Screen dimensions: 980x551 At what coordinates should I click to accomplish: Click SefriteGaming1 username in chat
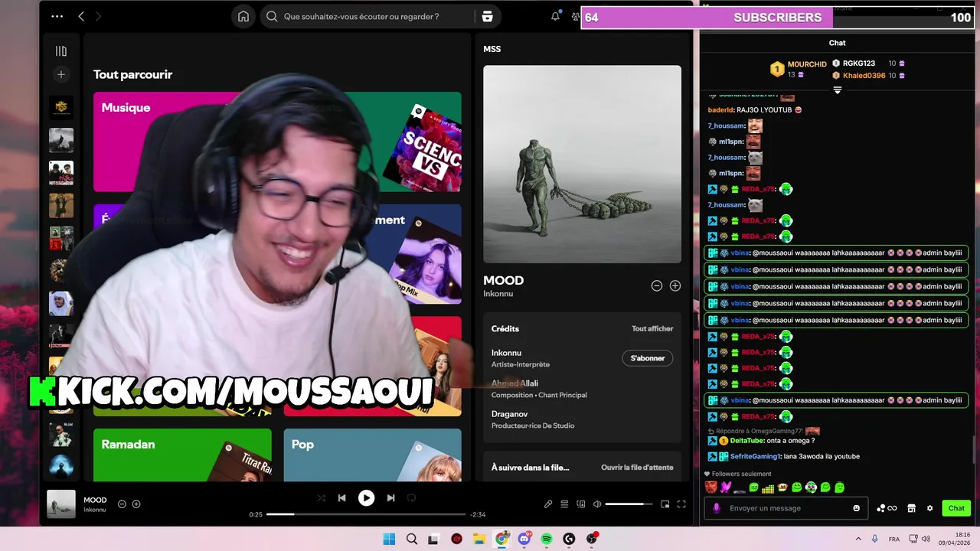coord(755,456)
